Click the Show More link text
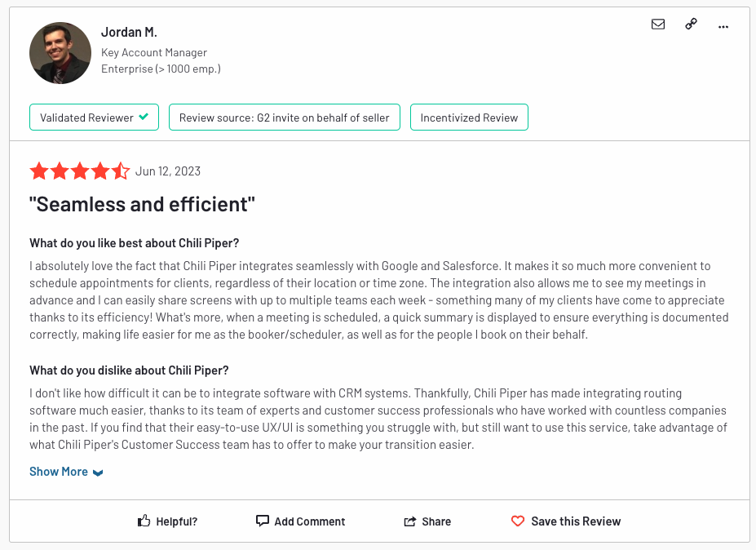 point(59,472)
